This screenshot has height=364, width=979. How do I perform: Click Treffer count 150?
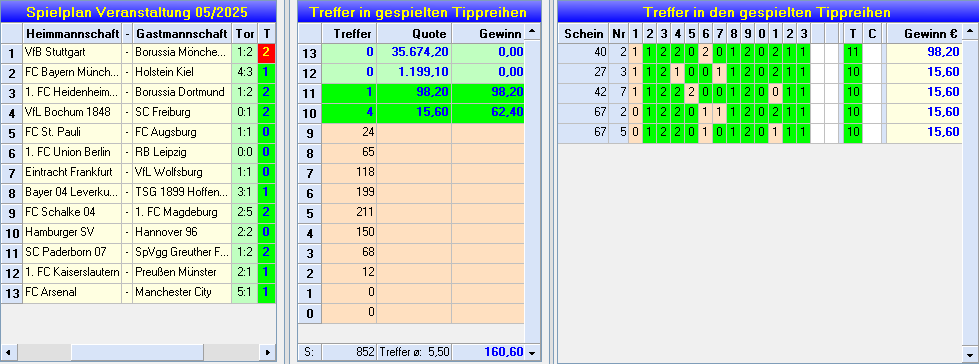tap(349, 233)
